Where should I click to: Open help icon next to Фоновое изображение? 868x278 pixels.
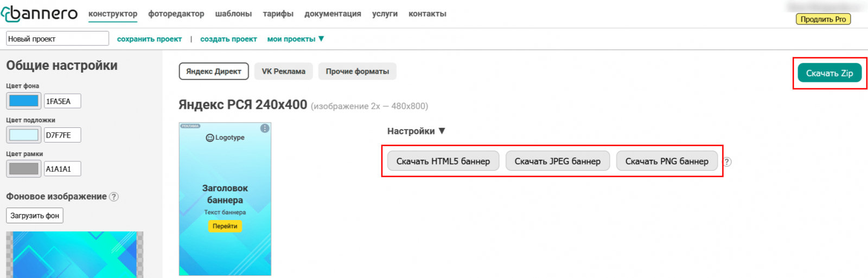click(x=114, y=197)
